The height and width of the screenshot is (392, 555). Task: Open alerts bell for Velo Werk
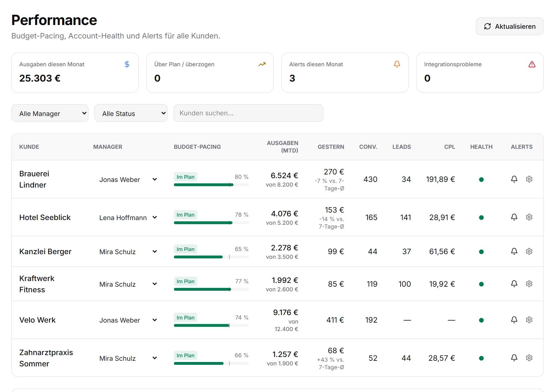[514, 320]
